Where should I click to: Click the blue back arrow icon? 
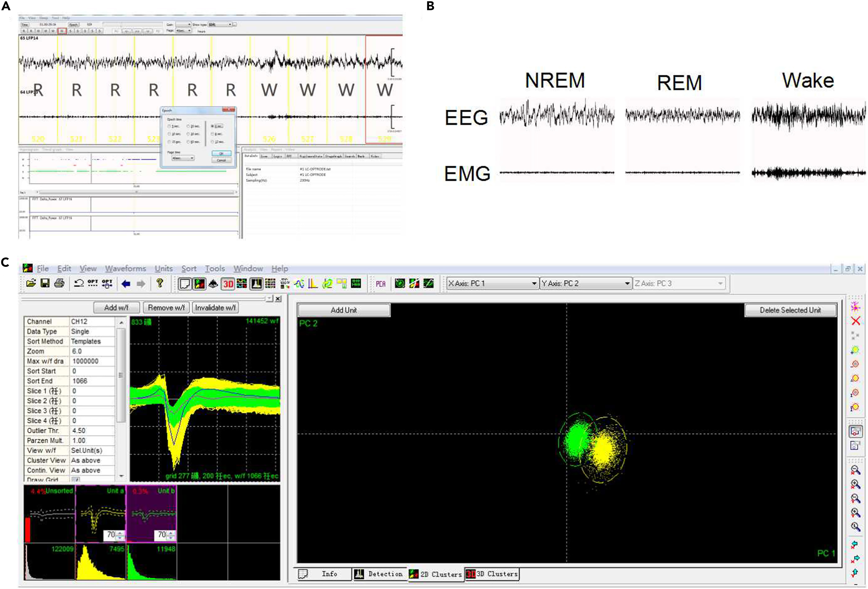(x=126, y=284)
